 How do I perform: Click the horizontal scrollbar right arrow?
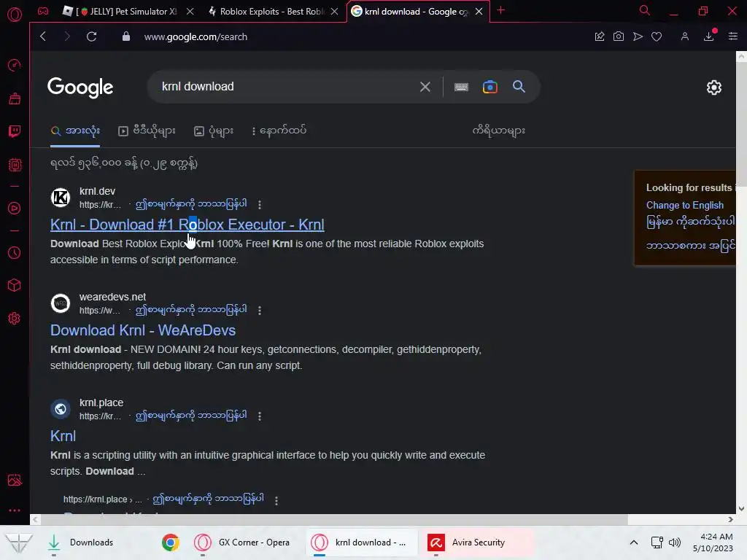tap(730, 519)
